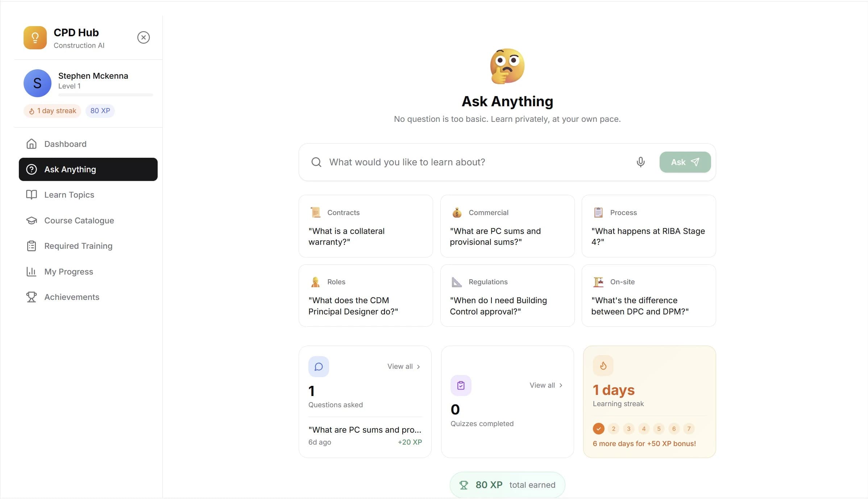Open Learn Topics via the book icon
The image size is (868, 499).
click(32, 195)
